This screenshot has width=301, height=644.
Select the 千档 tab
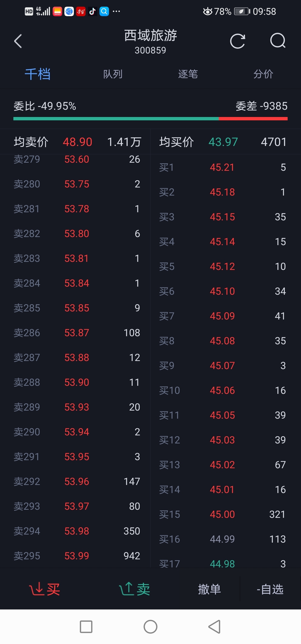38,74
